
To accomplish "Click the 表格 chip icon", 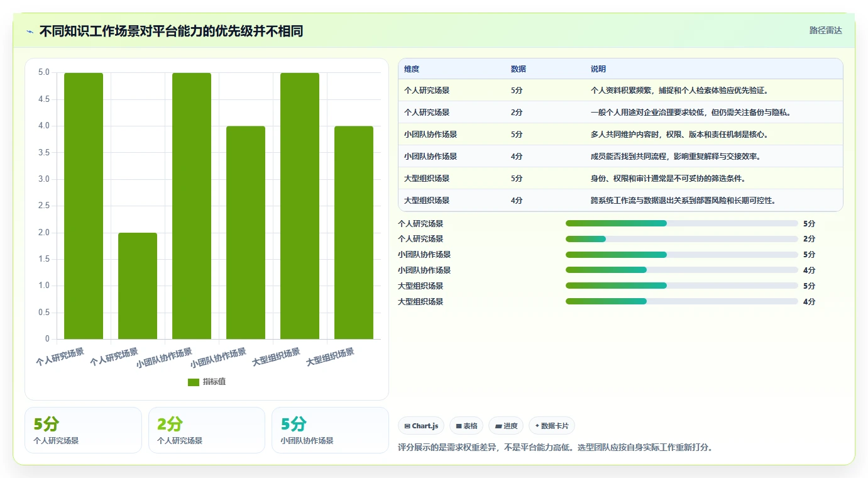I will coord(459,426).
